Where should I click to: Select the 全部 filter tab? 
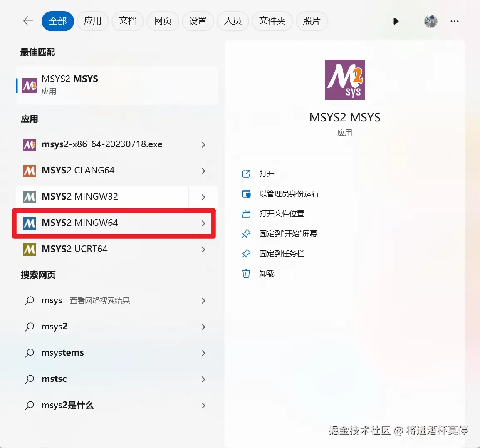point(57,21)
